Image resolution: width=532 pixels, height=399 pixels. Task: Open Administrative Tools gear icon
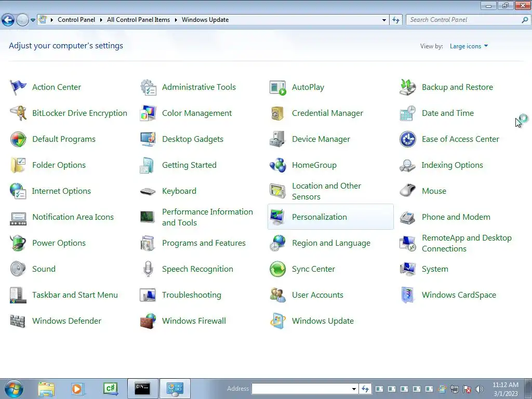coord(148,87)
